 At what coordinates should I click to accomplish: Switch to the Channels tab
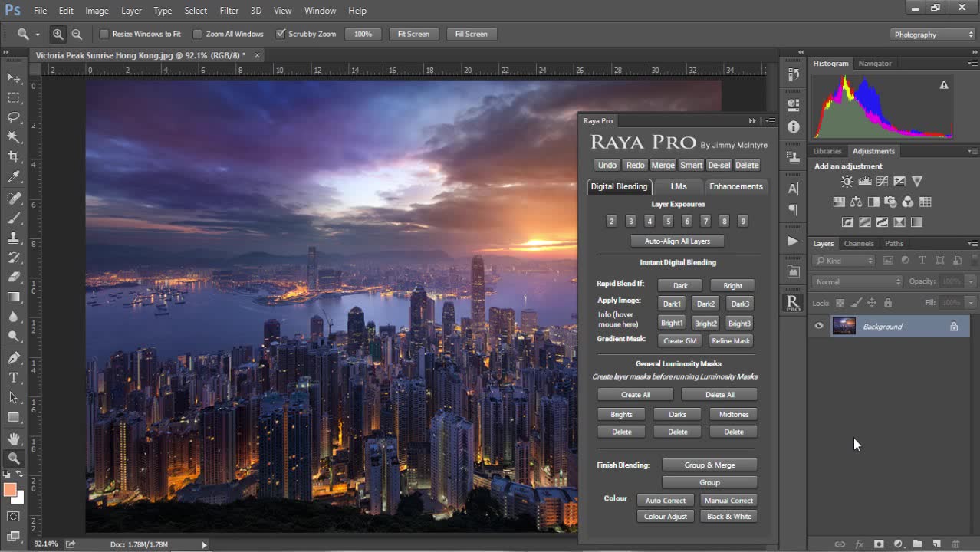point(859,244)
